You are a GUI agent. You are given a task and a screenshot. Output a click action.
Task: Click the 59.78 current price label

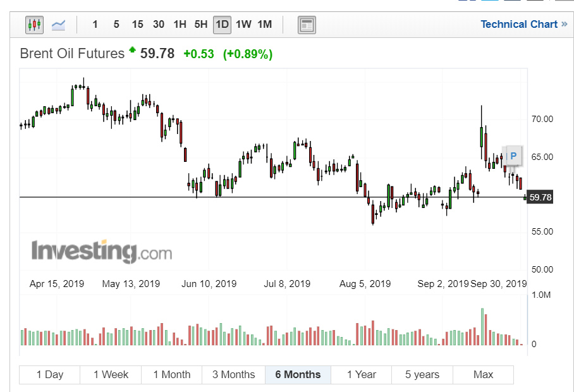coord(540,197)
